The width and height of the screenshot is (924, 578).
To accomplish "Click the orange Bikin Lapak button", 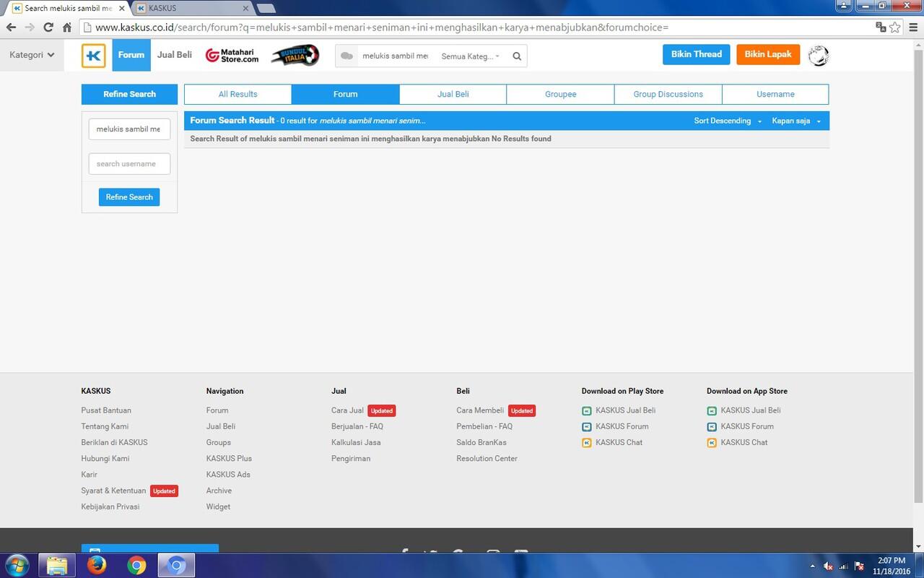I will coord(768,54).
